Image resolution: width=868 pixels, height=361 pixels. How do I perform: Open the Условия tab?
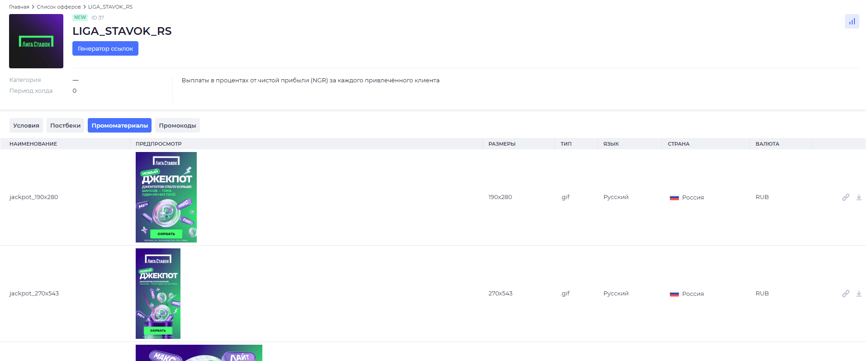(26, 125)
